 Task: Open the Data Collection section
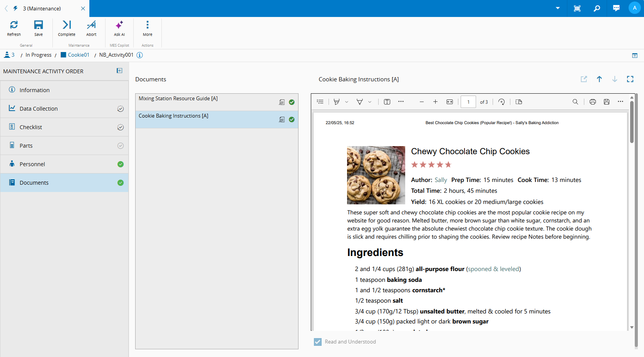[39, 109]
